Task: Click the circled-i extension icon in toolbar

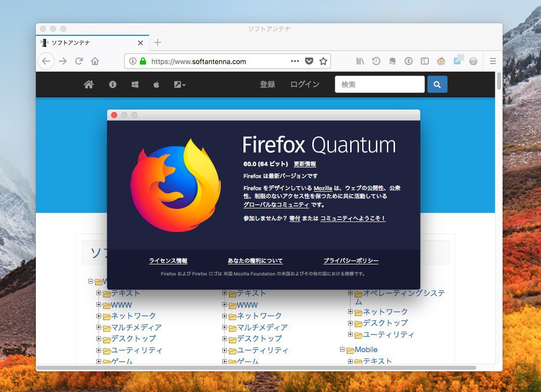Action: 409,62
